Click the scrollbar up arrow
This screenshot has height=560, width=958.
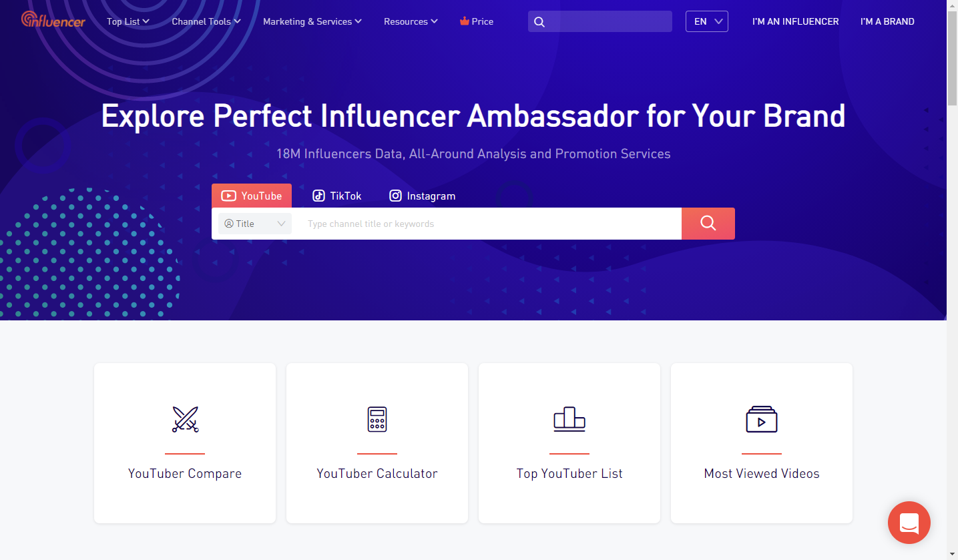952,5
